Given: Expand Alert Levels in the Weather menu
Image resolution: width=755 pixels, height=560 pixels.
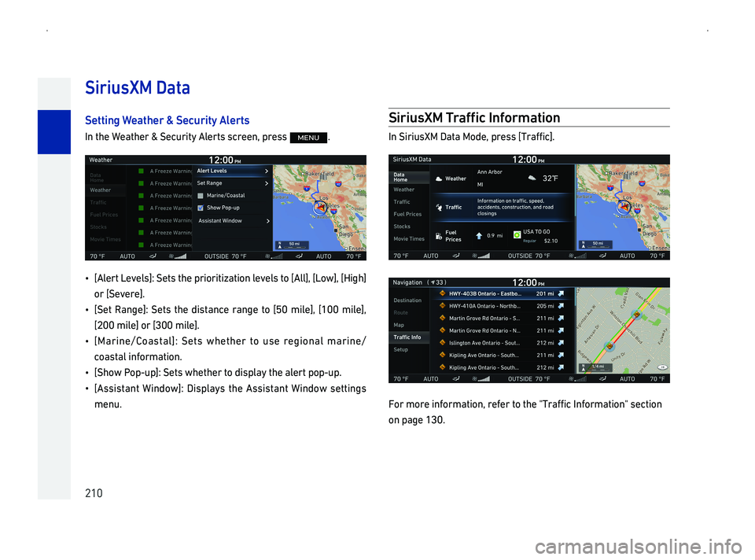Looking at the screenshot, I should [x=233, y=171].
